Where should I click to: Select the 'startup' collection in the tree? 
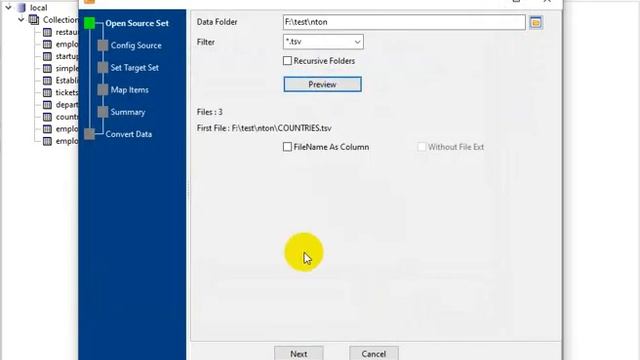[67, 56]
